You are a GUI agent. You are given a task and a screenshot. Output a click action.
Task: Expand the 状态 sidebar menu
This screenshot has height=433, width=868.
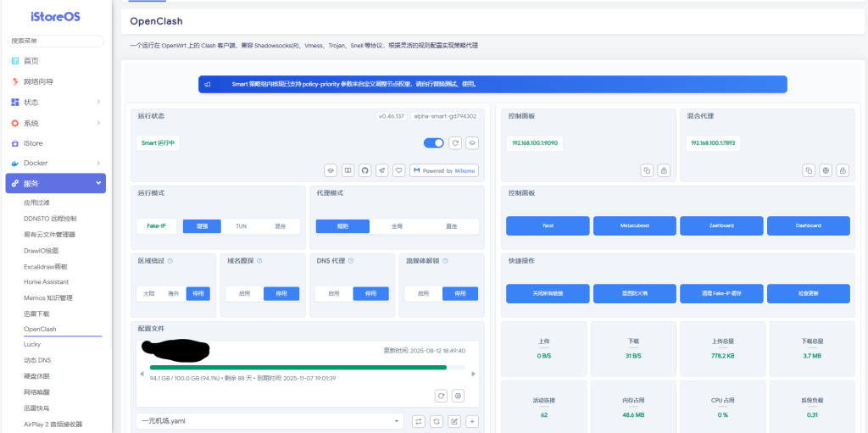point(55,102)
